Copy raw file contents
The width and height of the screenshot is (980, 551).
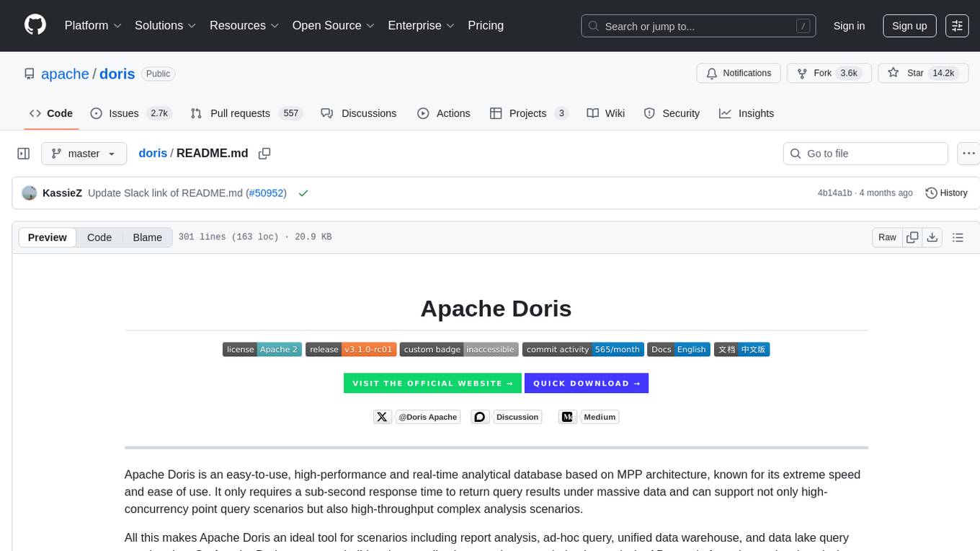[x=912, y=237]
